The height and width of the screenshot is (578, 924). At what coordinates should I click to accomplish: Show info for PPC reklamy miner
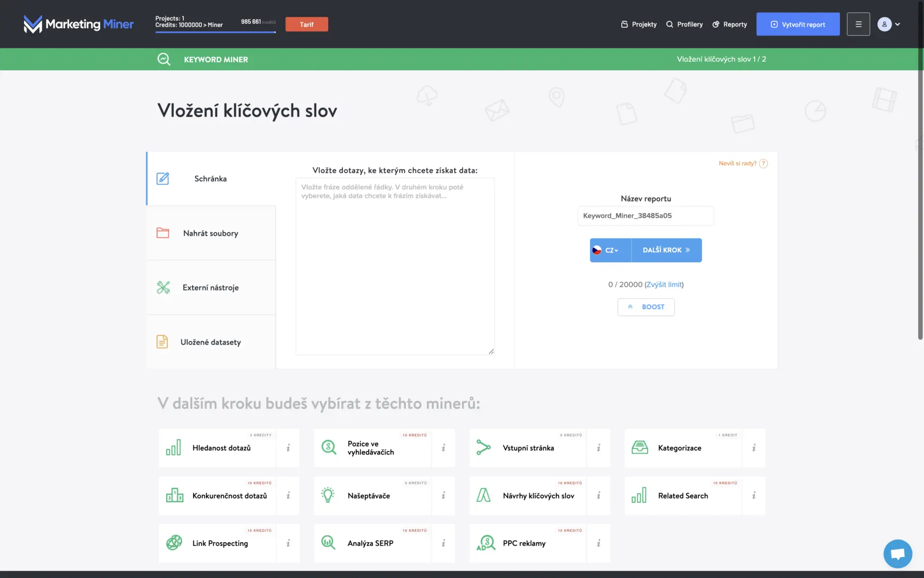point(599,543)
